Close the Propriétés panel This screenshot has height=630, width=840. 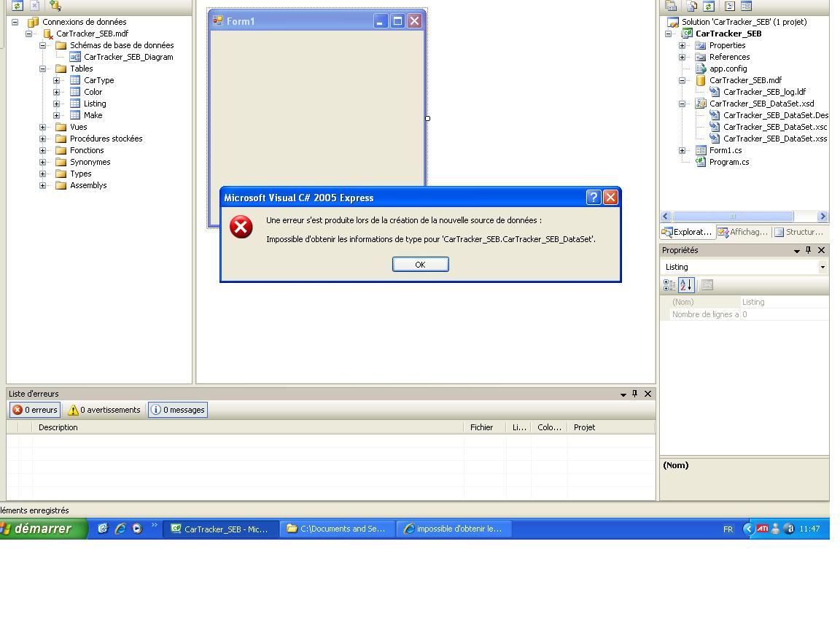tap(821, 250)
